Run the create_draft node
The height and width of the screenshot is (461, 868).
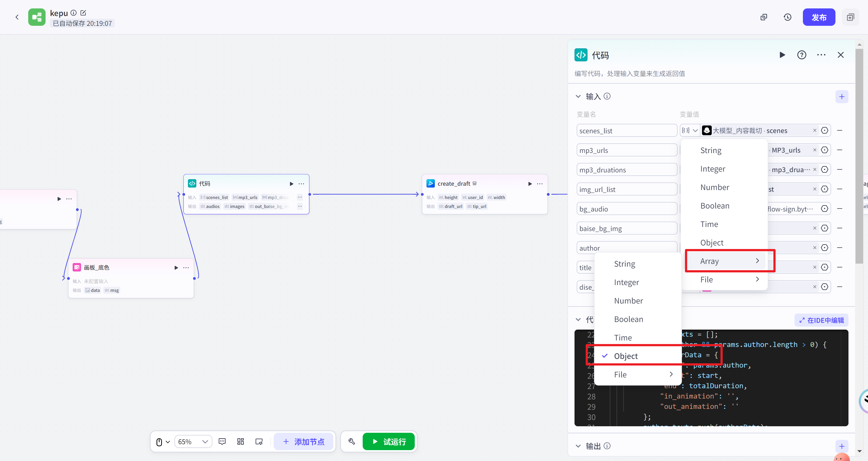tap(530, 184)
